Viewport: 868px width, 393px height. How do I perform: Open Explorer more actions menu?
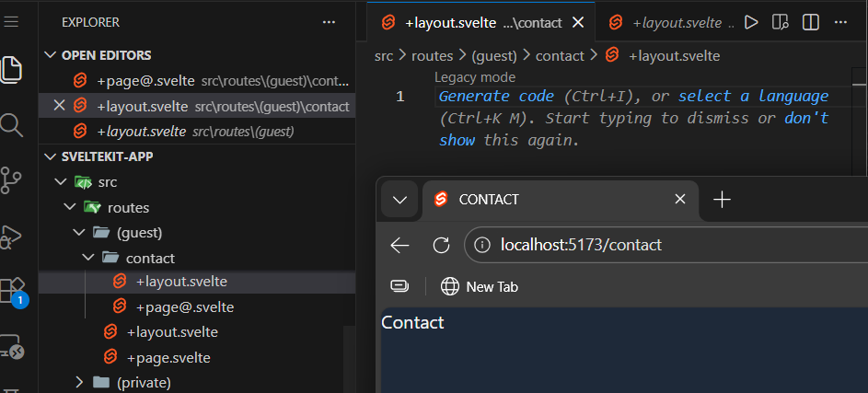(329, 22)
